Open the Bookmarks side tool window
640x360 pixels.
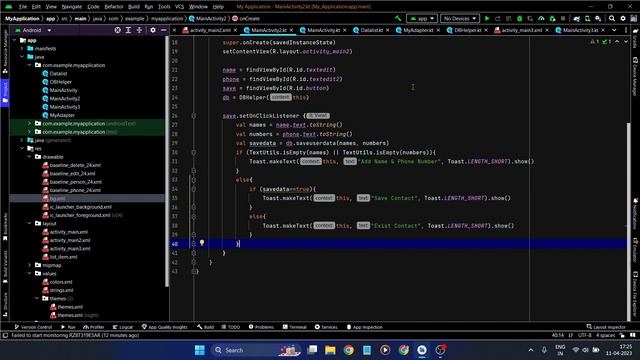(5, 227)
